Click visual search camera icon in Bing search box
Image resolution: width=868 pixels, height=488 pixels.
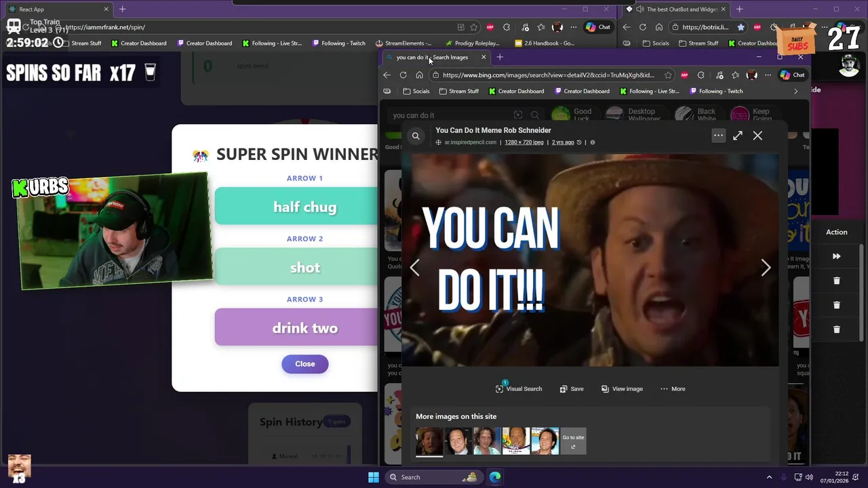pyautogui.click(x=518, y=115)
